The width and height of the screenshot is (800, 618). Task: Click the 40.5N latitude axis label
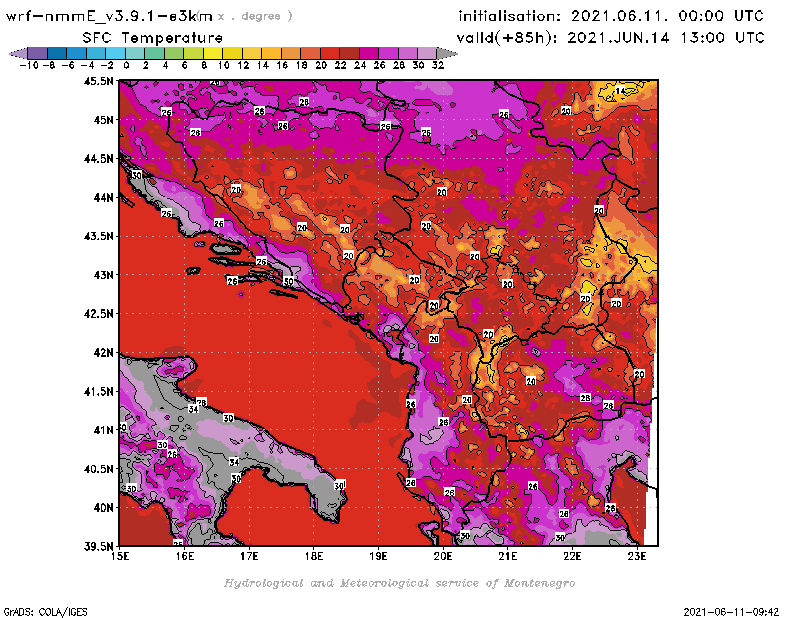[98, 469]
